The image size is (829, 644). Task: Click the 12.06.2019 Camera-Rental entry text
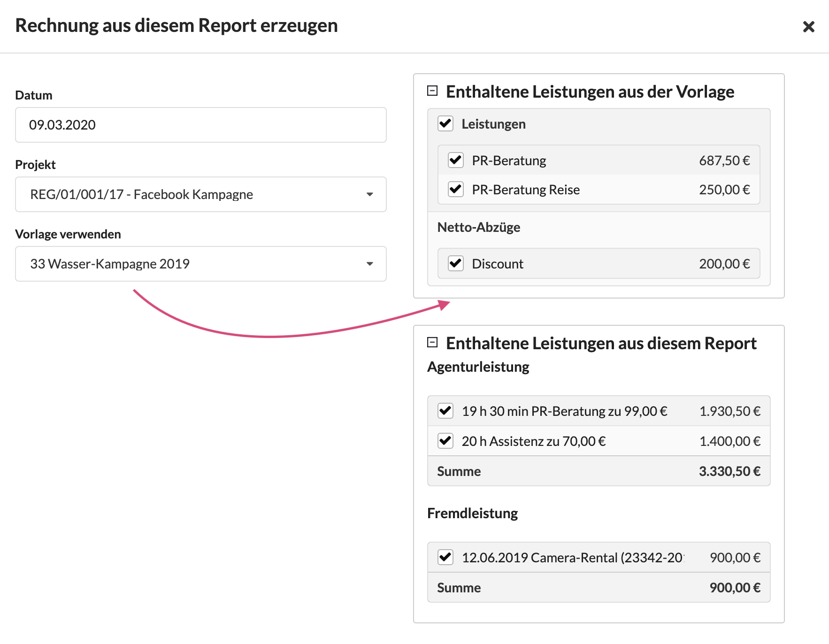pos(572,558)
